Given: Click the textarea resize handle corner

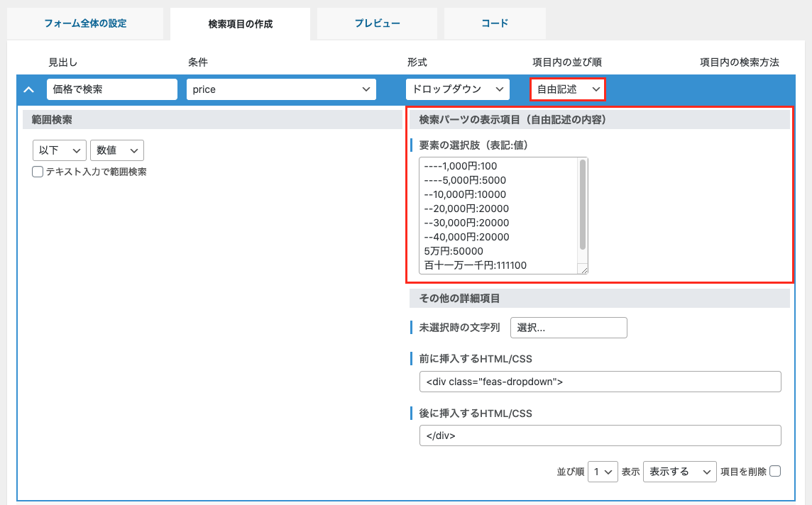Looking at the screenshot, I should [x=584, y=270].
